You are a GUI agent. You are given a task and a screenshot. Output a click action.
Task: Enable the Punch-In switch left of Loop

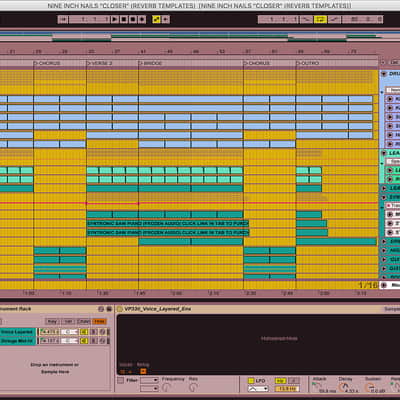click(306, 19)
